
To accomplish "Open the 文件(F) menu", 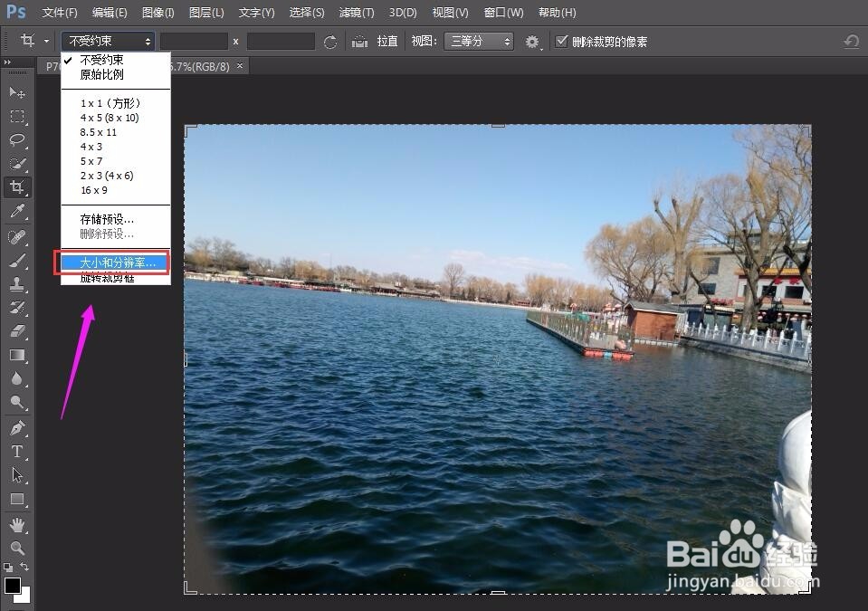I will pyautogui.click(x=60, y=12).
